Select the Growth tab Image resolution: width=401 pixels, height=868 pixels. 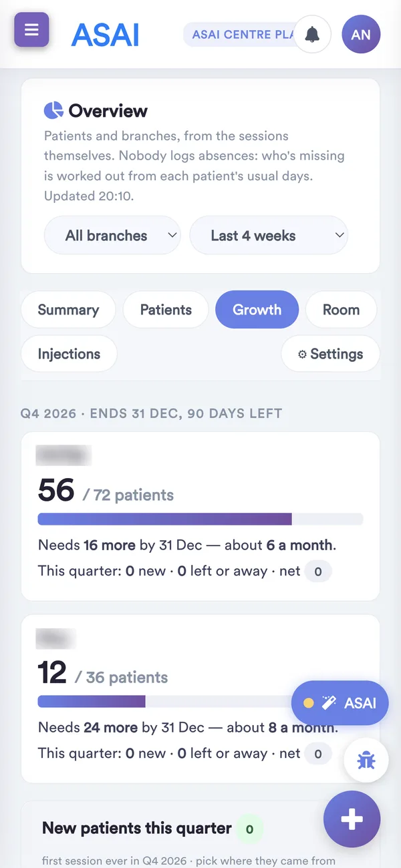pos(257,310)
